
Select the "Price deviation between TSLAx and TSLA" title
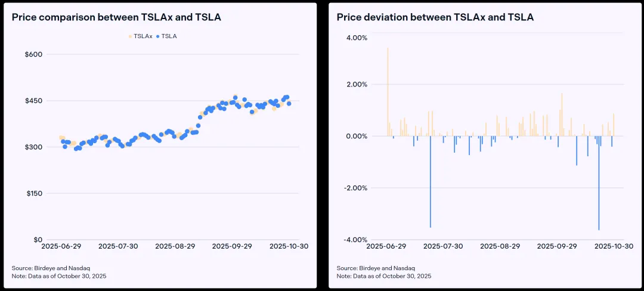point(435,17)
